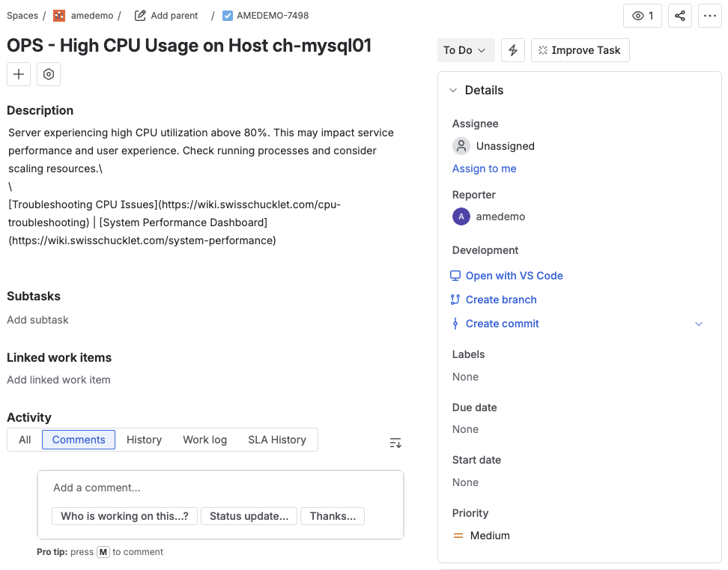
Task: Click the Open with VS Code icon
Action: pos(455,276)
